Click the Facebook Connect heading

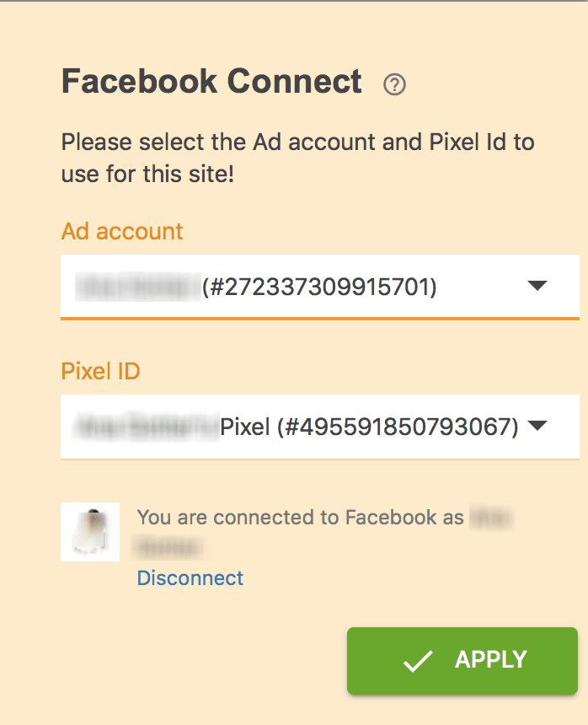tap(211, 82)
